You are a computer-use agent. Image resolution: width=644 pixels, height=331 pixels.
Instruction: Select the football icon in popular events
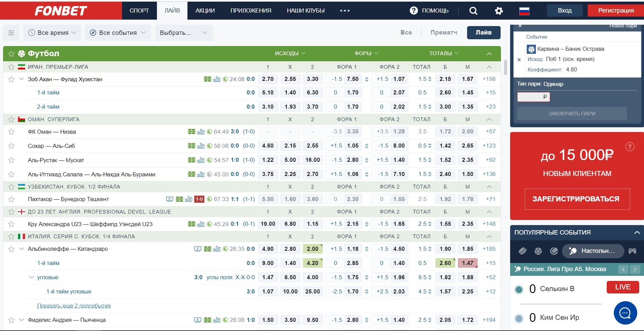click(x=538, y=251)
